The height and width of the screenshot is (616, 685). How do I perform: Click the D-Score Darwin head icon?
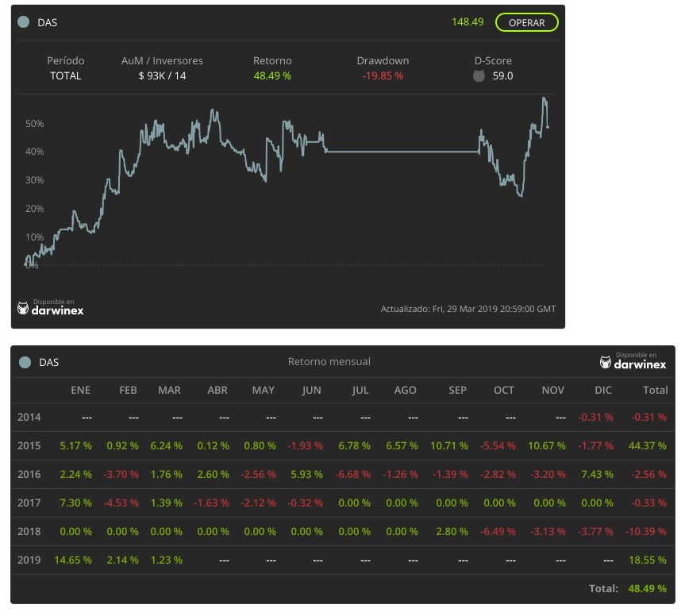(479, 76)
